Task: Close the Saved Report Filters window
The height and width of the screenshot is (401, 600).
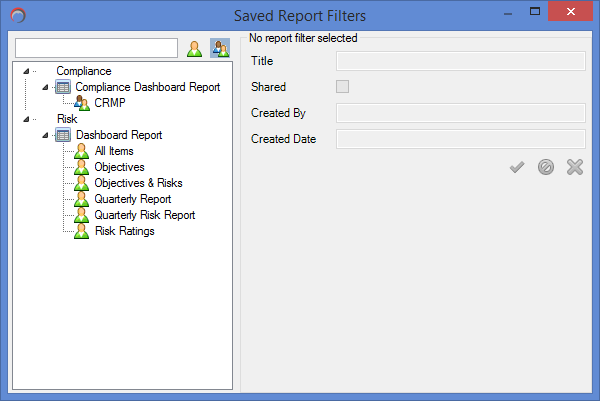Action: (571, 11)
